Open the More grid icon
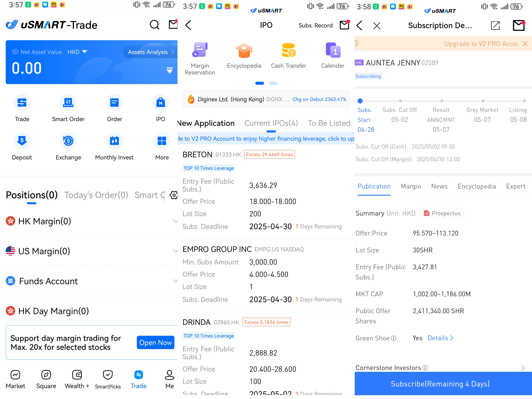Screen dimensions: 532x399 click(162, 141)
